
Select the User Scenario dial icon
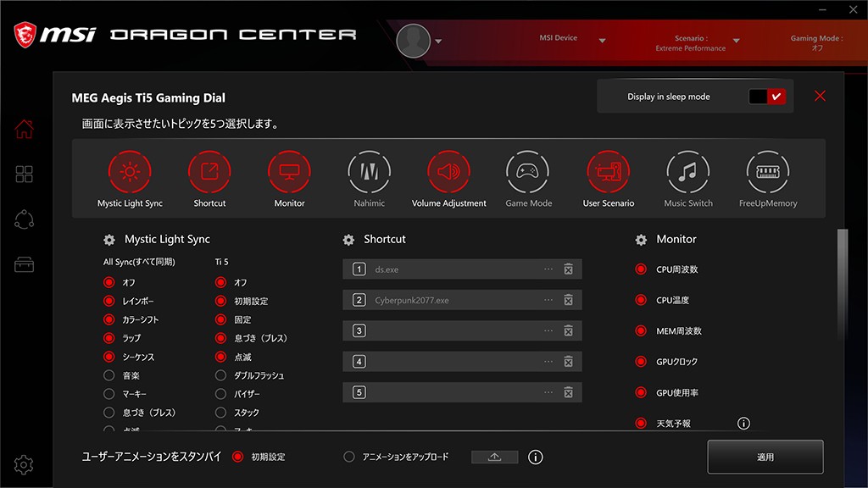click(609, 172)
